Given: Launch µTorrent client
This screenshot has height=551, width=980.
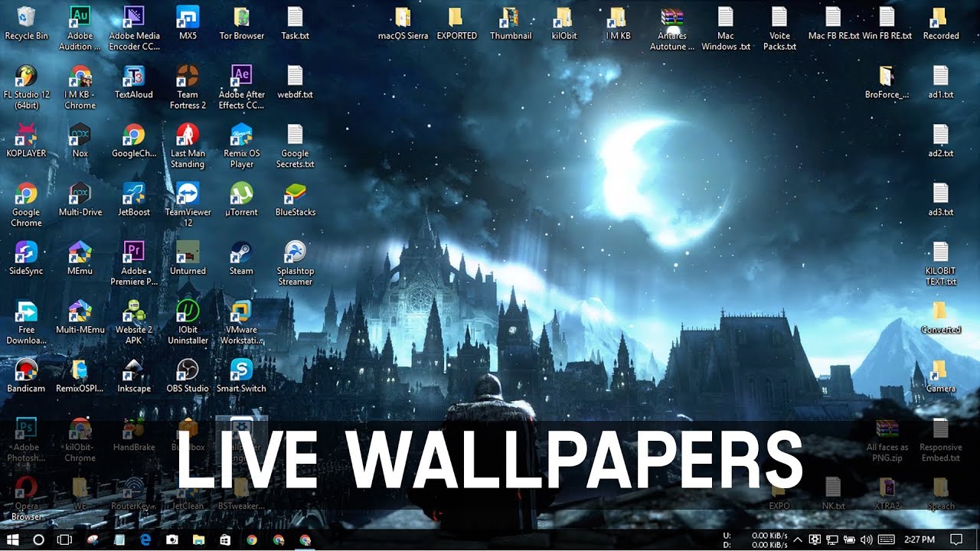Looking at the screenshot, I should click(x=241, y=200).
